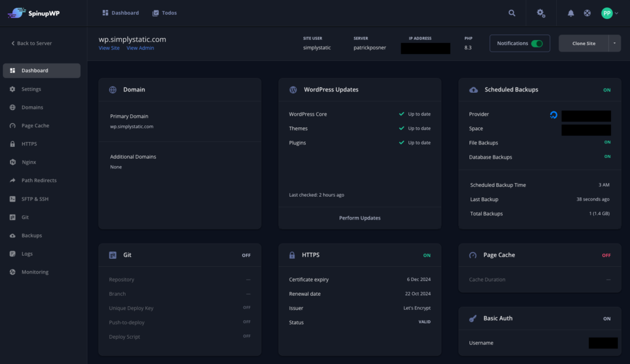Viewport: 630px width, 364px height.
Task: Click the sidebar Domains globe icon
Action: pyautogui.click(x=12, y=107)
